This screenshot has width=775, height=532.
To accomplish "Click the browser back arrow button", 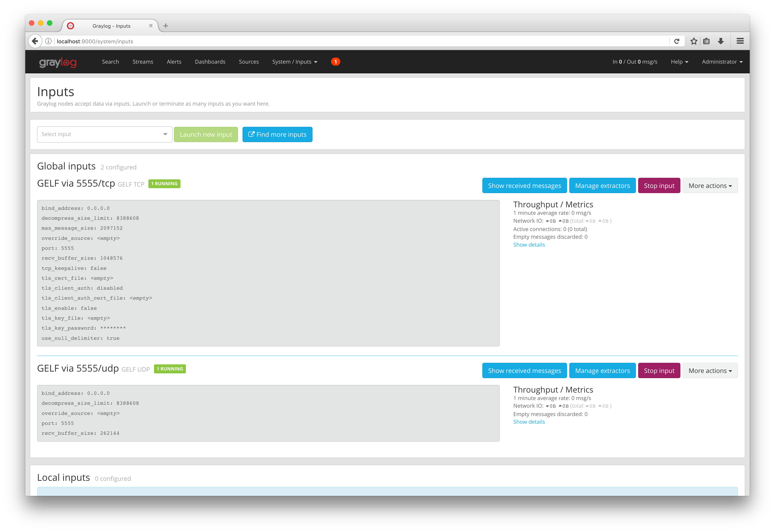I will point(35,41).
